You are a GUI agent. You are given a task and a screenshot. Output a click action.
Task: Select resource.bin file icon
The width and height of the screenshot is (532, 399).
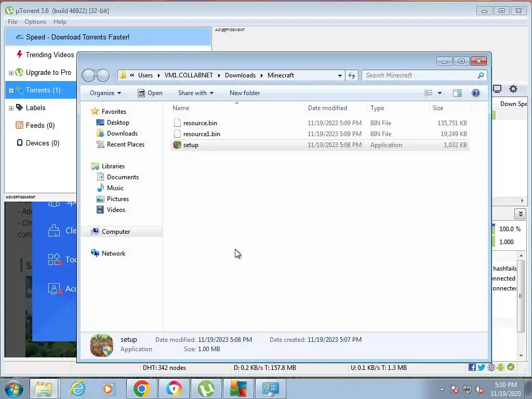177,123
